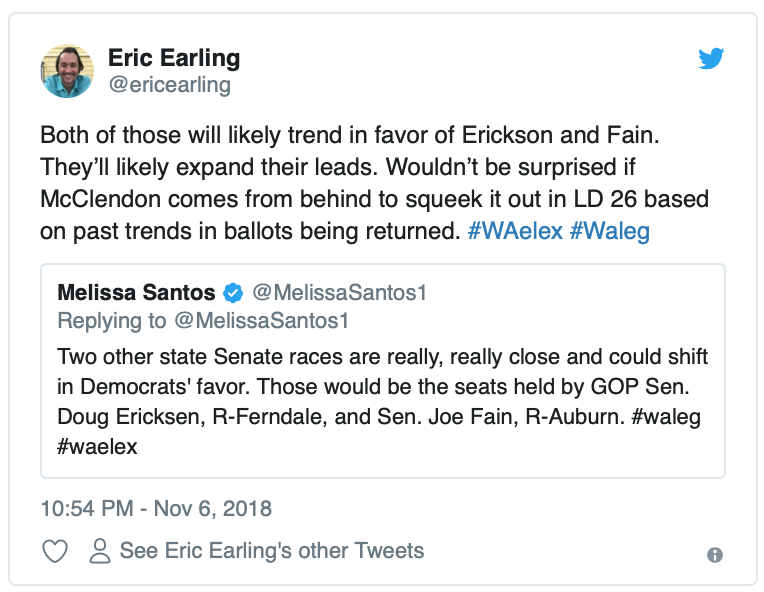Viewport: 764px width, 592px height.
Task: Click #waelex hashtag in quoted tweet
Action: pyautogui.click(x=97, y=447)
